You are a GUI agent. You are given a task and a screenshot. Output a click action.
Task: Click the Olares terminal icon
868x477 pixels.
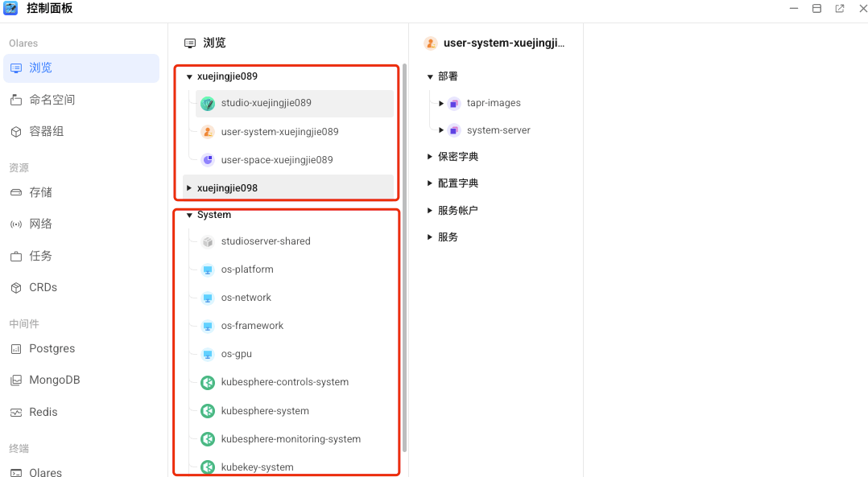click(x=16, y=472)
